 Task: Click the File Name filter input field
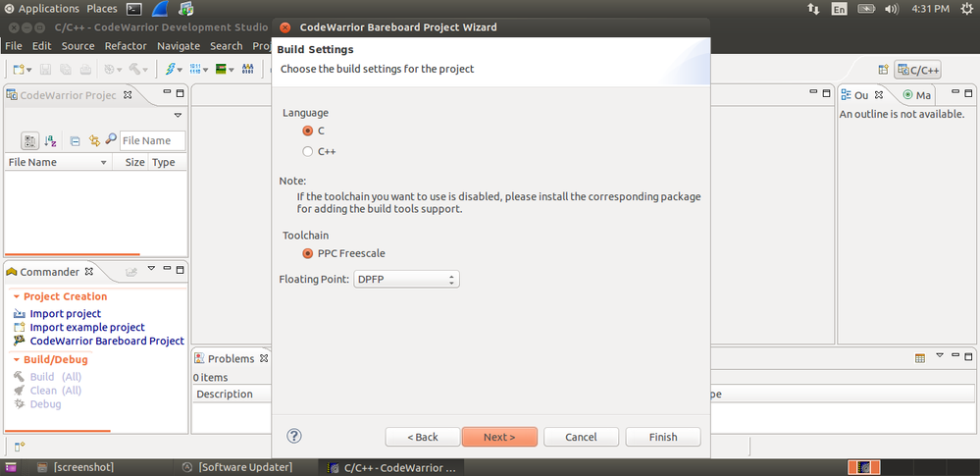pos(152,140)
